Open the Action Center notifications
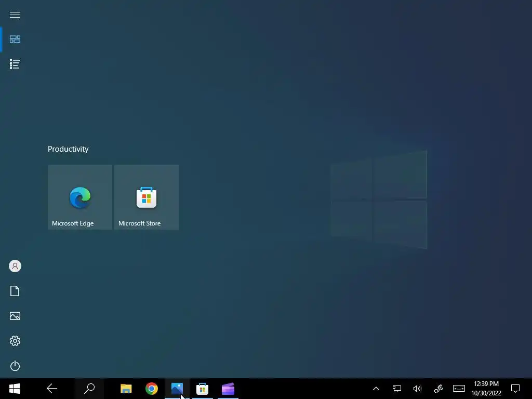This screenshot has width=532, height=399. (515, 389)
